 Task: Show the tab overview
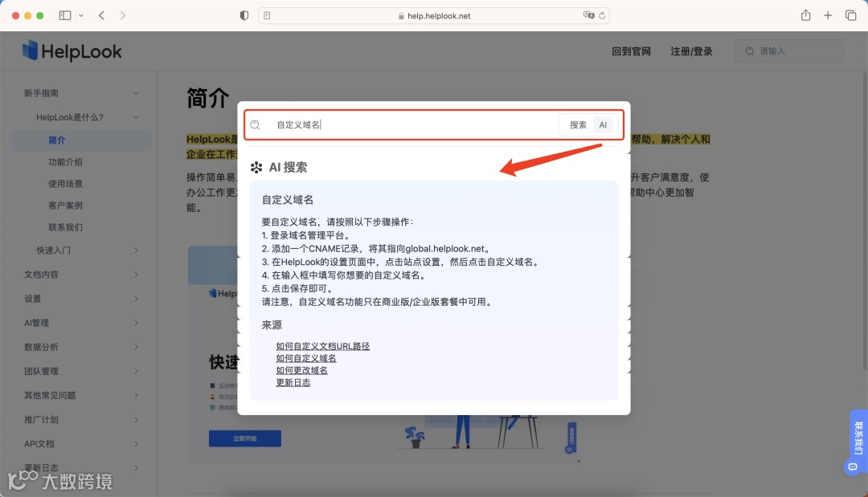851,15
